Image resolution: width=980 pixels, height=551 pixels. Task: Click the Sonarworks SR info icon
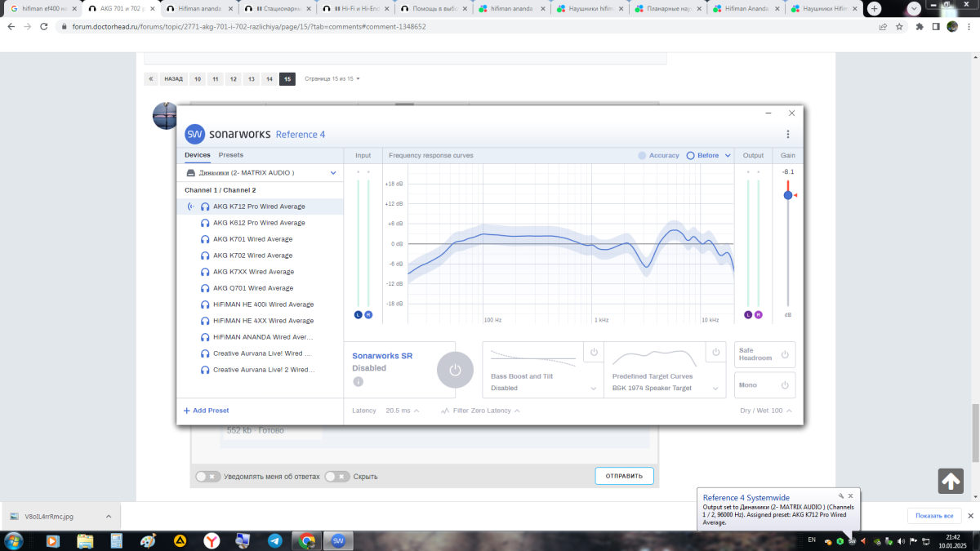coord(358,382)
